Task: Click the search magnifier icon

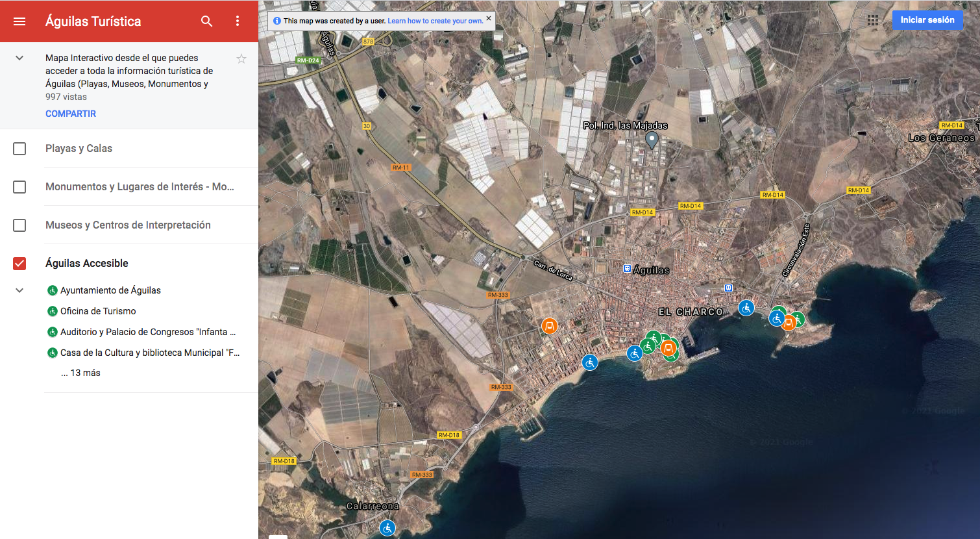Action: pos(206,21)
